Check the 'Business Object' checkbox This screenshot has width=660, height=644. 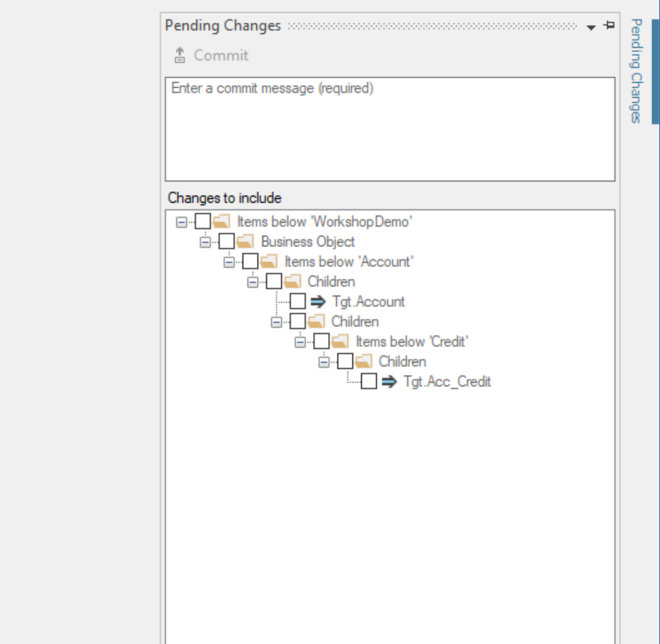coord(227,241)
